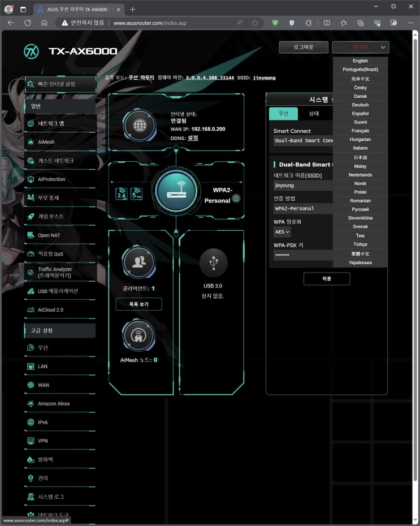The image size is (420, 526).
Task: Click the SSID jinyoung header link
Action: click(x=264, y=78)
